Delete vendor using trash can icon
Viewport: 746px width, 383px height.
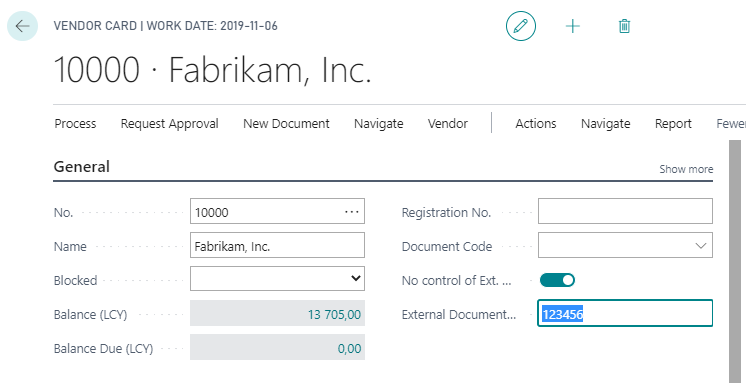pyautogui.click(x=624, y=26)
